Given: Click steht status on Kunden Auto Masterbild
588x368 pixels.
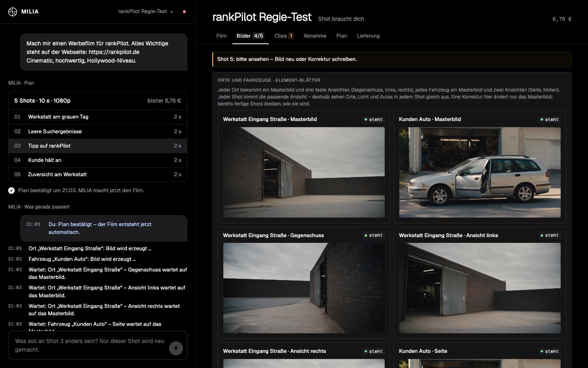Looking at the screenshot, I should [x=549, y=119].
